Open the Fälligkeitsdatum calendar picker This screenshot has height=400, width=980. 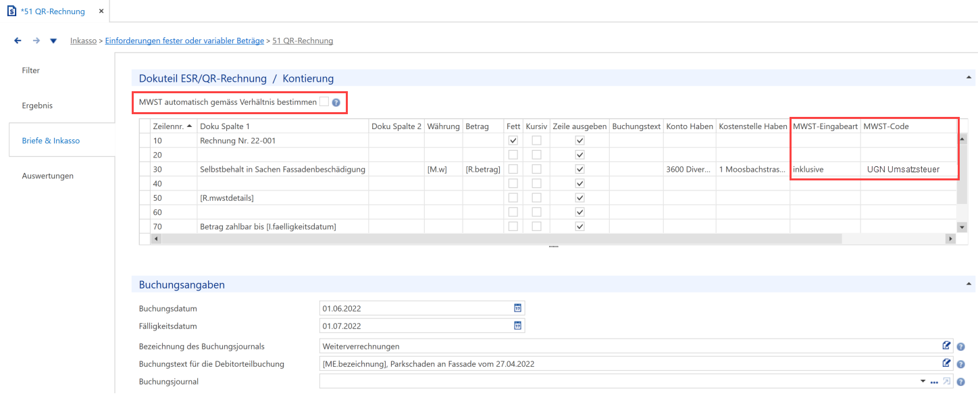518,326
